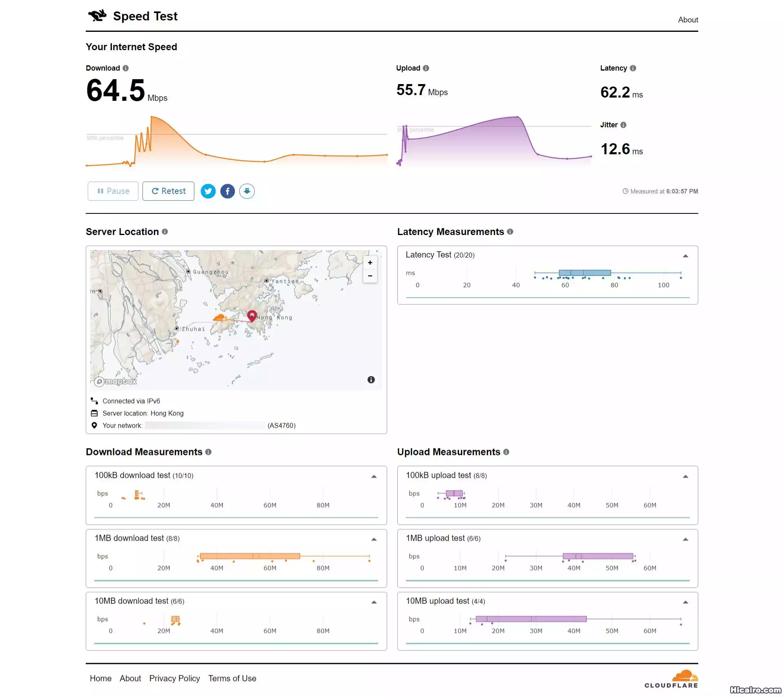Collapse the 100kB download test panel
Image resolution: width=784 pixels, height=697 pixels.
[374, 476]
